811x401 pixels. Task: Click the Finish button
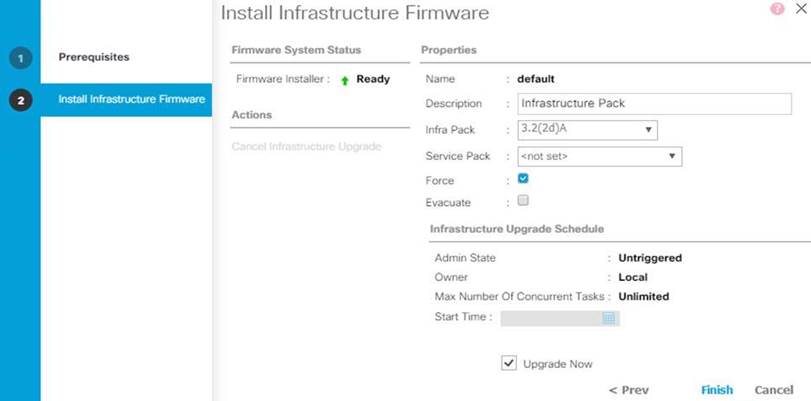pos(717,390)
